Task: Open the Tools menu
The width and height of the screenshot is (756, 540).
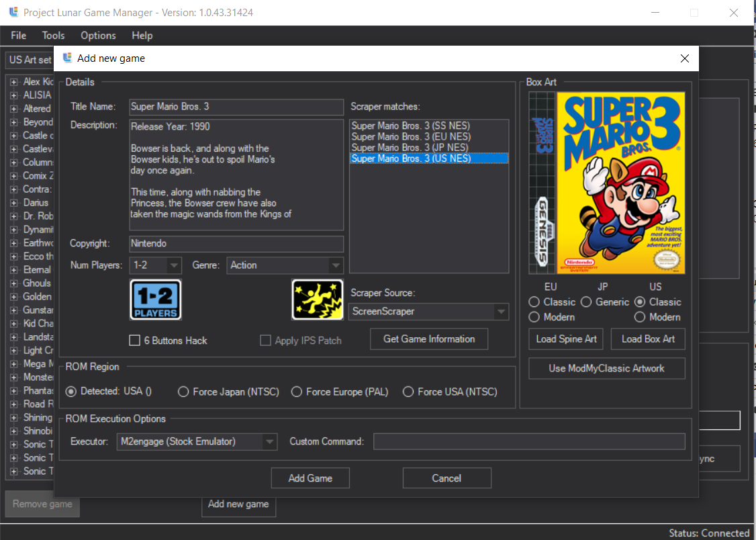Action: tap(53, 36)
